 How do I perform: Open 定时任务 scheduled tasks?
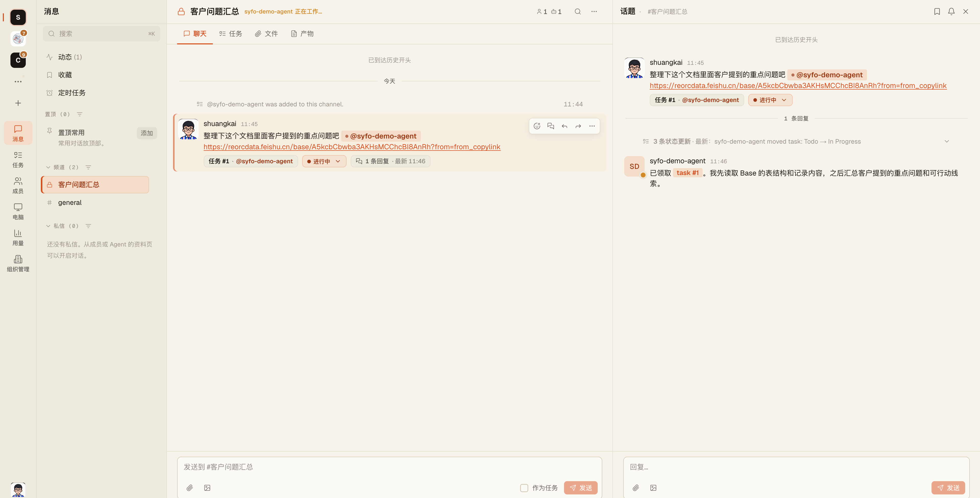[x=101, y=93]
